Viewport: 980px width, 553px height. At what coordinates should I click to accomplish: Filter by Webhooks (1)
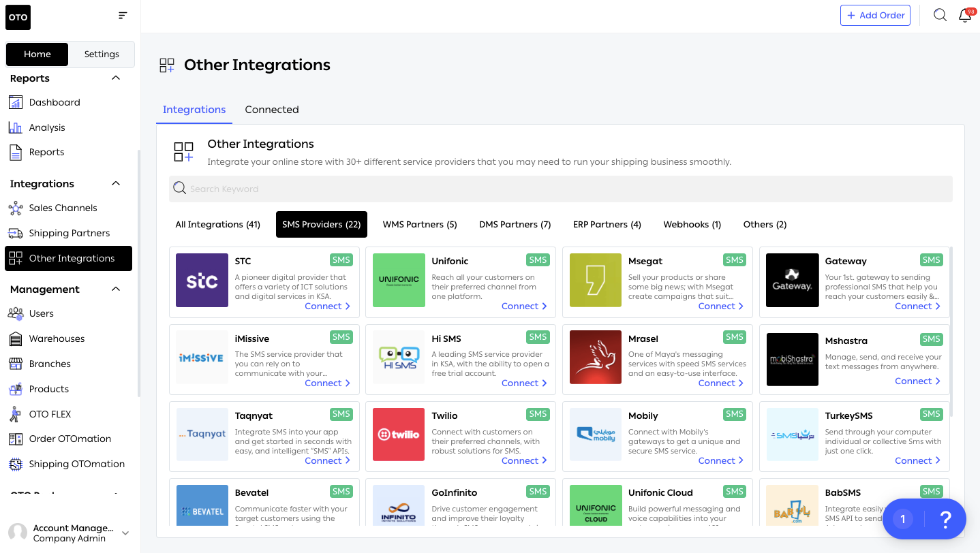coord(692,224)
